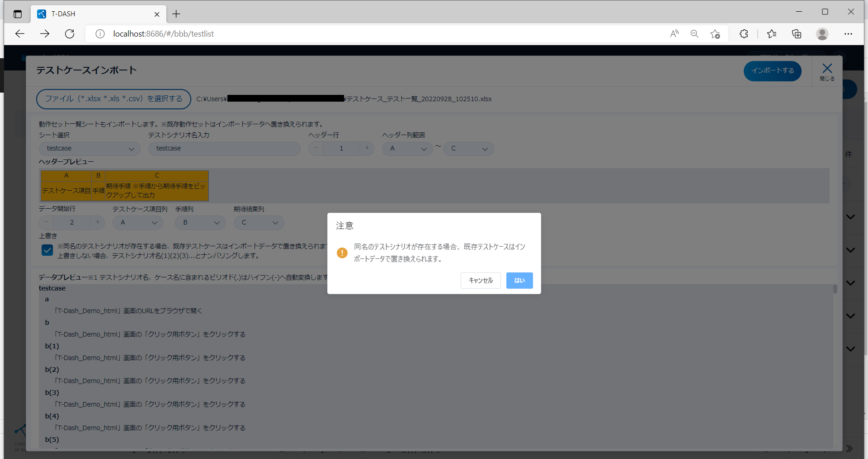Click the インポートする button
The height and width of the screenshot is (459, 868).
coord(772,71)
